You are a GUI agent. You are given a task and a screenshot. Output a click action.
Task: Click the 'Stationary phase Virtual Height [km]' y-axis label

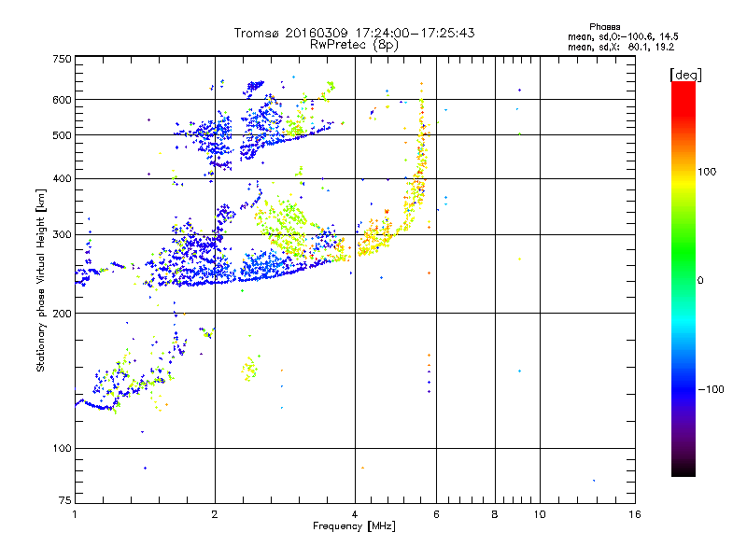pos(41,281)
